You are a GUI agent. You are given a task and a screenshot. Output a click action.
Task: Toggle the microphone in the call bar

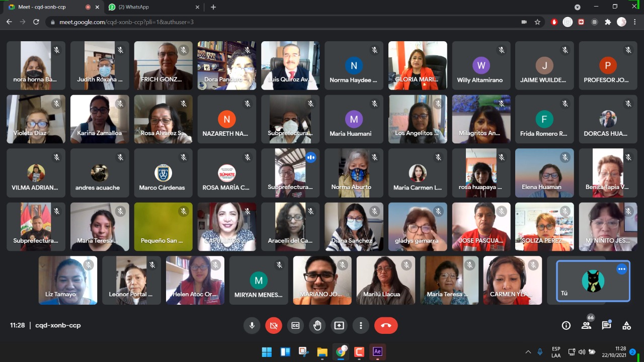(252, 325)
